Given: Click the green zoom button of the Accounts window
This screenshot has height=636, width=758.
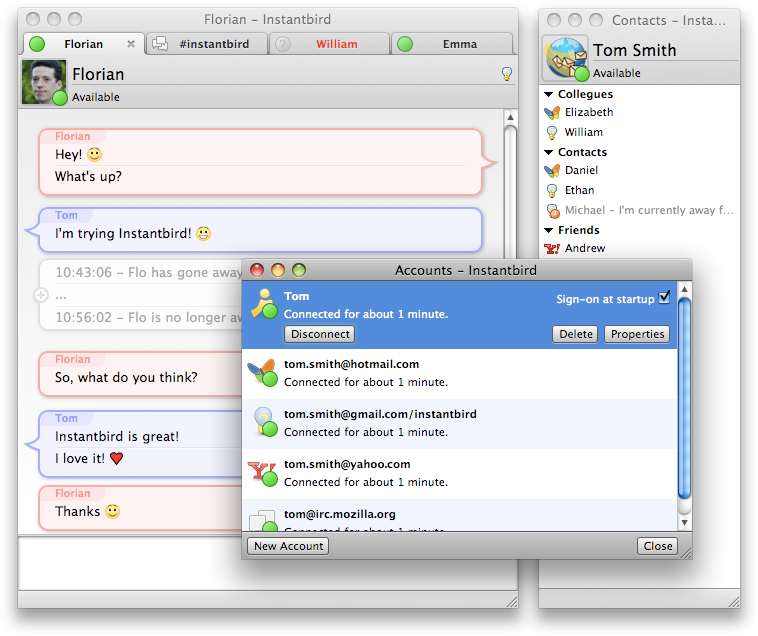Looking at the screenshot, I should click(299, 270).
